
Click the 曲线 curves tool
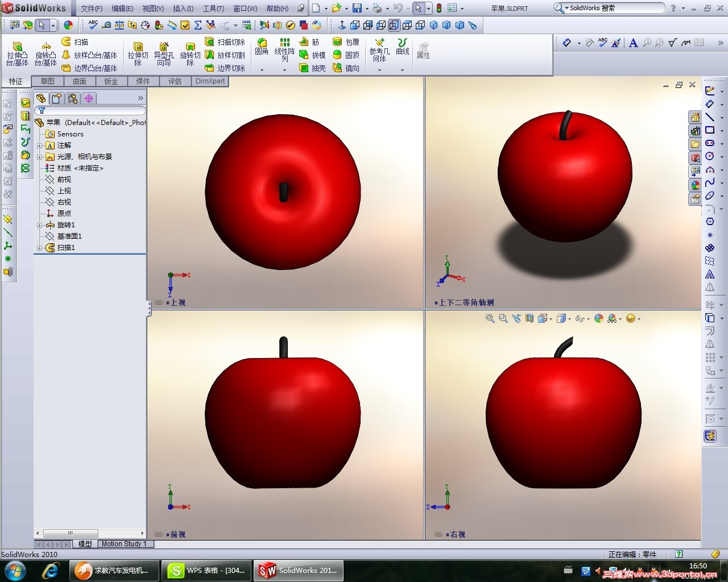pos(403,47)
